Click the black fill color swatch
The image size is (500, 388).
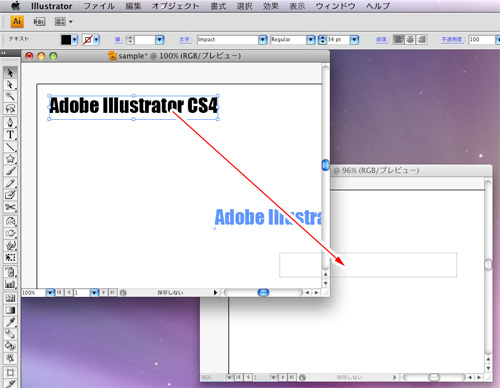click(66, 40)
